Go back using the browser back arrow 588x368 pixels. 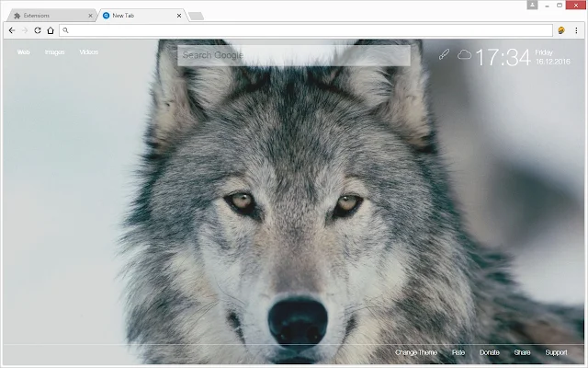[x=12, y=30]
